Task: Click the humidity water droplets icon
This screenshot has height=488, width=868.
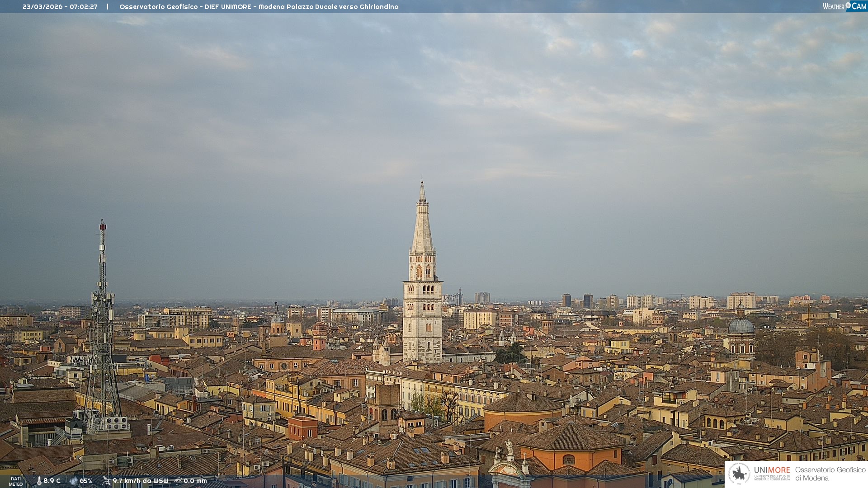Action: [73, 481]
